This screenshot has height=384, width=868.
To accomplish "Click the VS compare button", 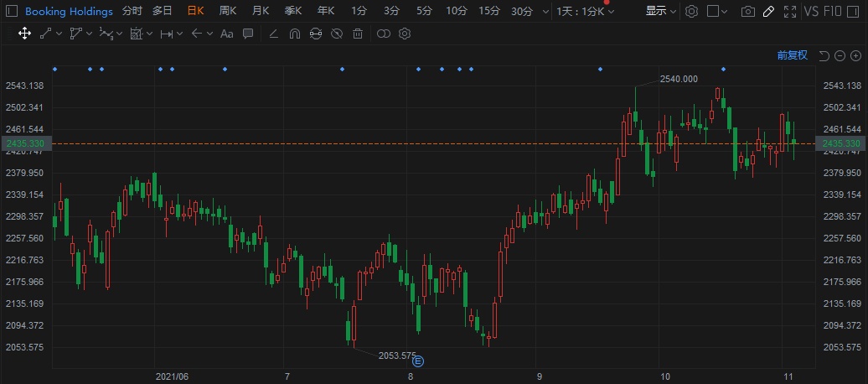I will coord(811,11).
